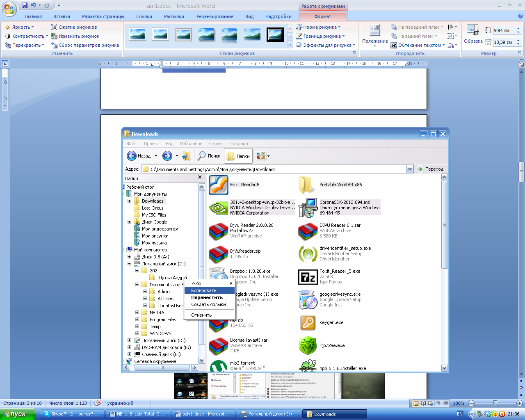Open the Размер group dialog launcher
Image resolution: width=525 pixels, height=420 pixels.
(520, 53)
